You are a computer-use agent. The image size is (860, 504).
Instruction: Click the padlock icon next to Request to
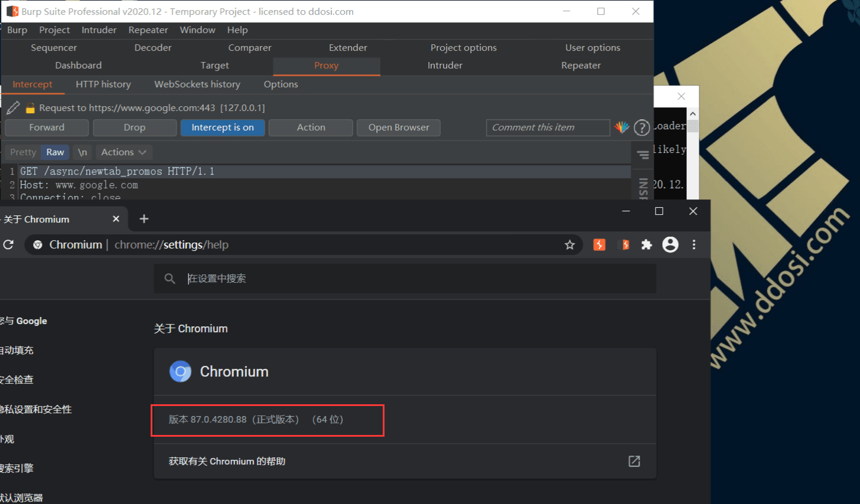[x=30, y=108]
